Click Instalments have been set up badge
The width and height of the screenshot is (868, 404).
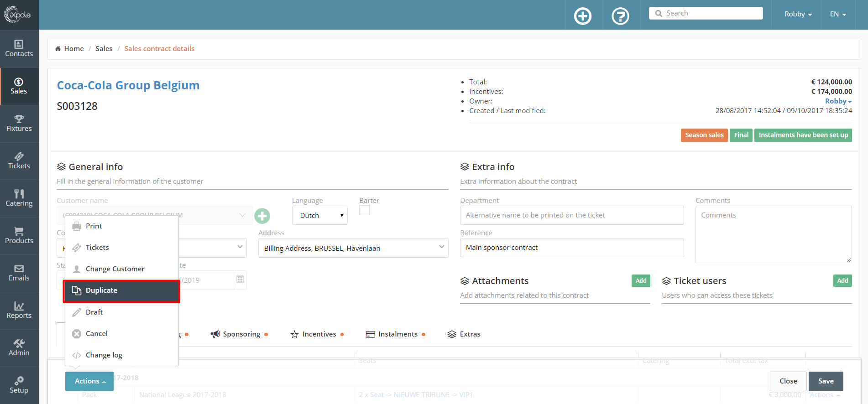(x=803, y=135)
